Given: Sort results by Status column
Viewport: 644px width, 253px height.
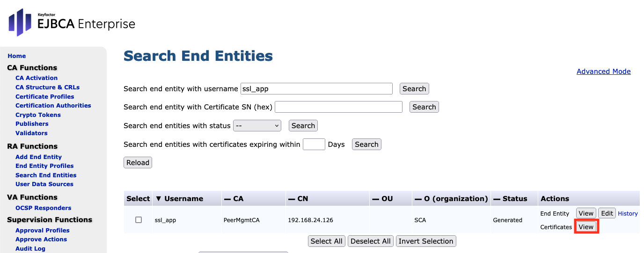Looking at the screenshot, I should pos(511,199).
